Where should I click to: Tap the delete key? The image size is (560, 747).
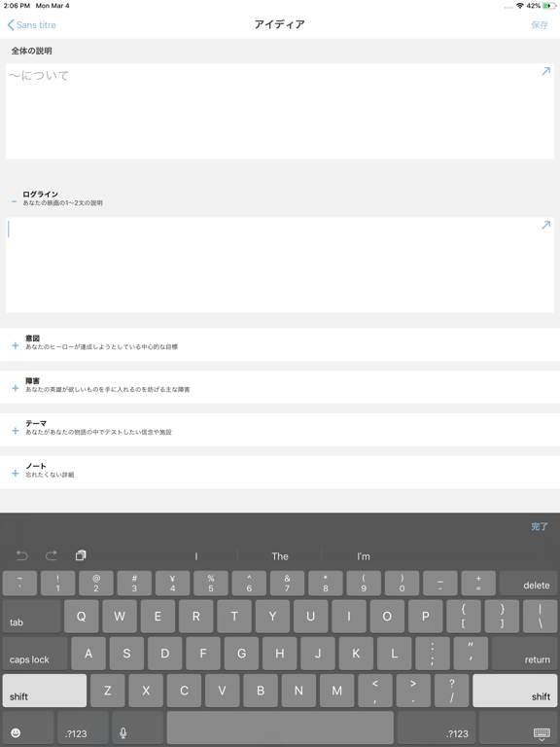click(x=528, y=584)
